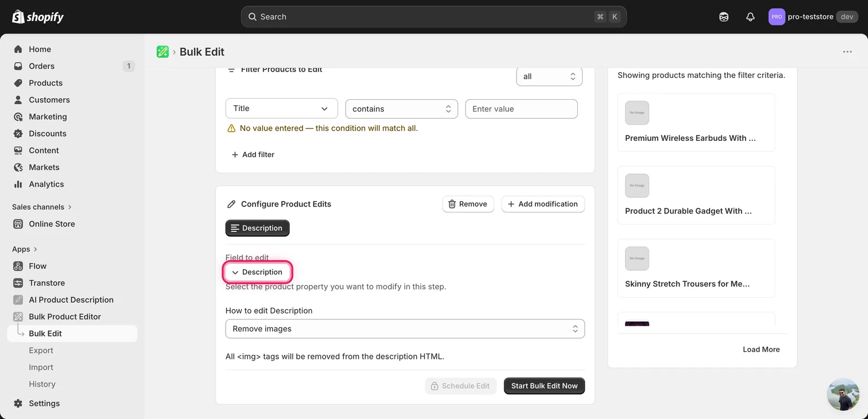This screenshot has height=419, width=868.
Task: Open the support chat avatar bubble
Action: [x=843, y=395]
